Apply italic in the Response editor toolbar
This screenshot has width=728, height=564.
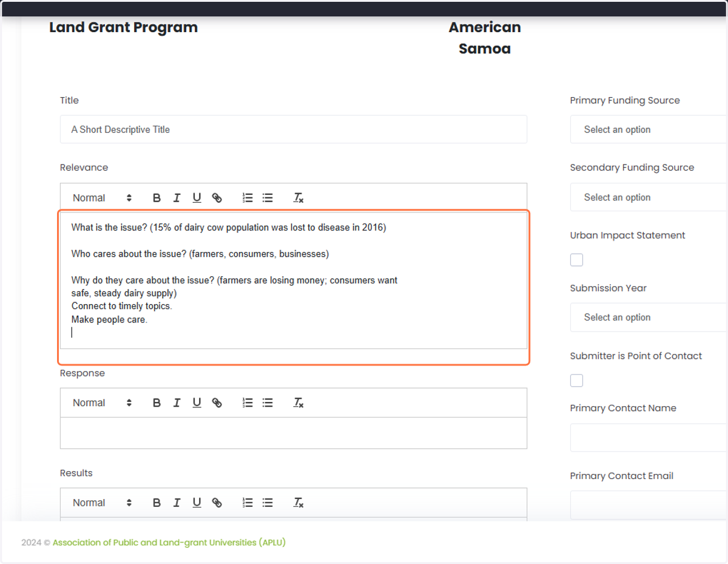pyautogui.click(x=177, y=403)
